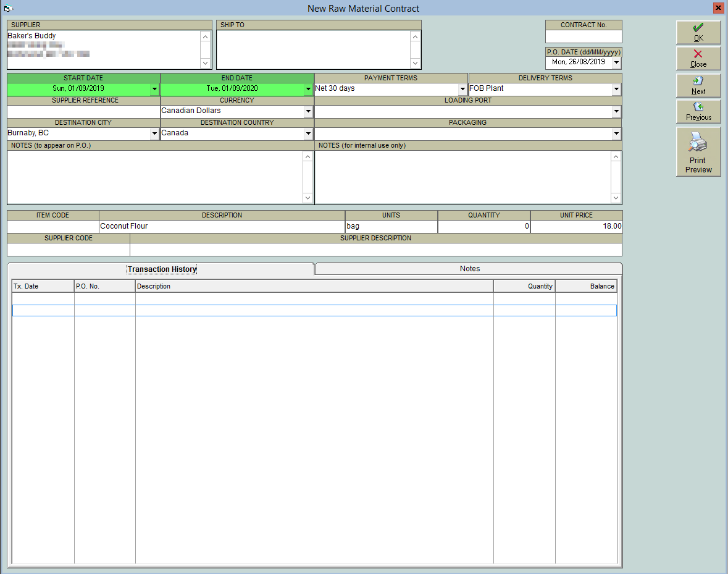
Task: Open the End Date calendar dropdown
Action: point(308,89)
